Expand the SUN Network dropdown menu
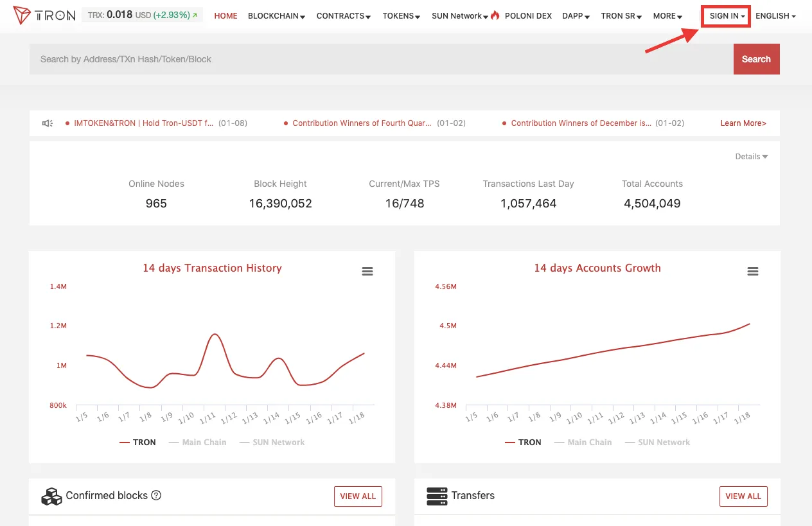 [x=460, y=16]
